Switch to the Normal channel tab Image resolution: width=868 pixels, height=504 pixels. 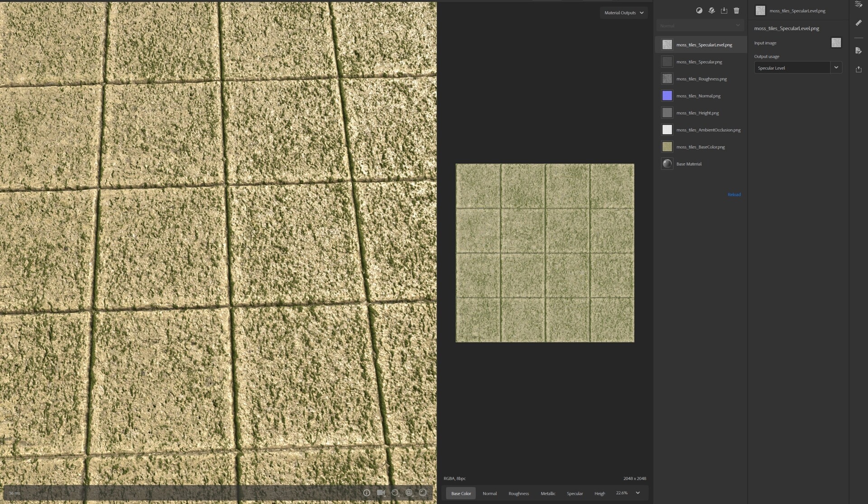(x=489, y=493)
